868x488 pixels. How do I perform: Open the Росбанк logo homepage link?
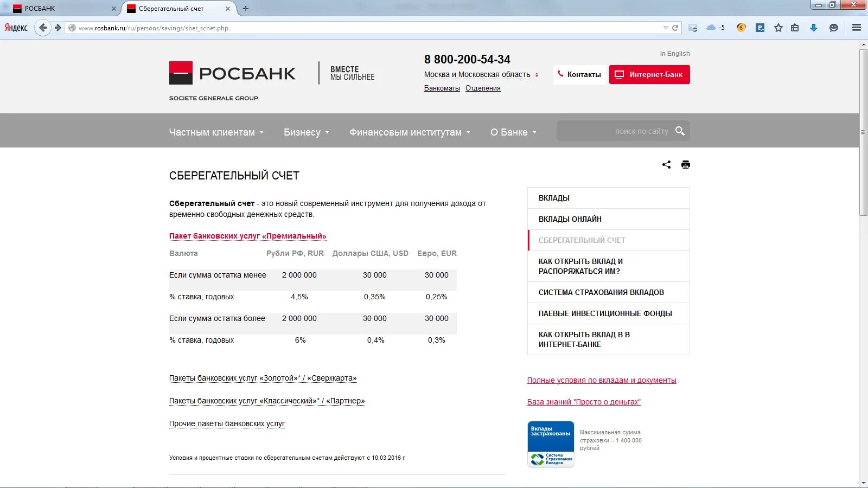(232, 73)
